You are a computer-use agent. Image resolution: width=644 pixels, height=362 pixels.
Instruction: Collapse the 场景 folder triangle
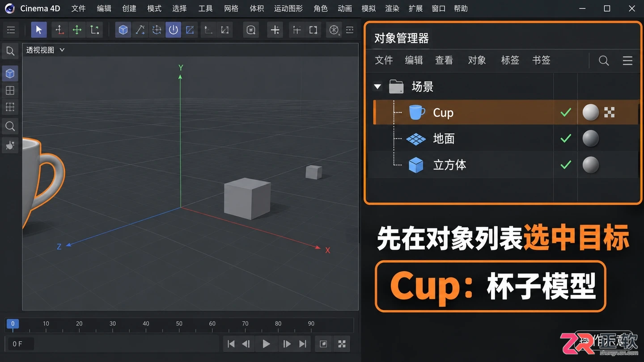[x=377, y=87]
